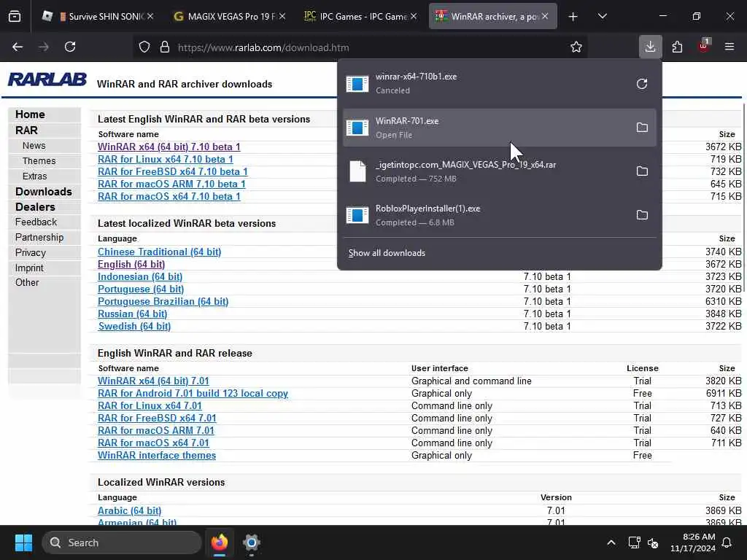The width and height of the screenshot is (747, 560).
Task: Close the MAGIX VEGAS Pro 19 tab
Action: 282,16
